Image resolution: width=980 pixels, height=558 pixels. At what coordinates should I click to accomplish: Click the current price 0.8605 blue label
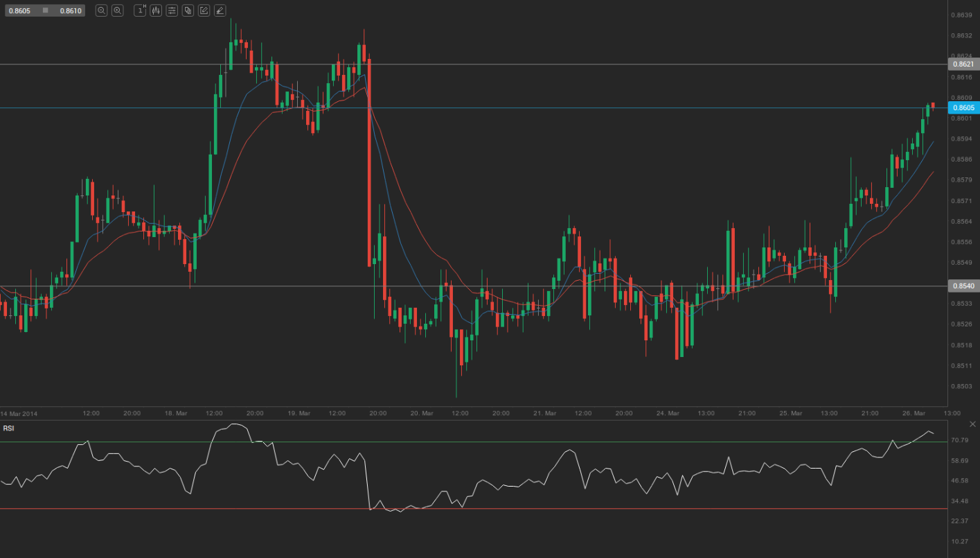tap(963, 107)
